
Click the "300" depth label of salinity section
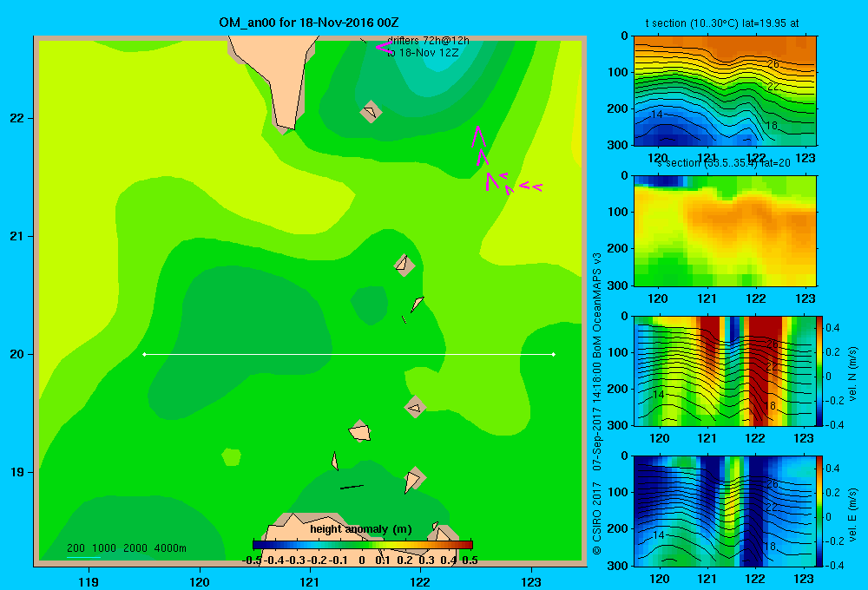tap(617, 285)
